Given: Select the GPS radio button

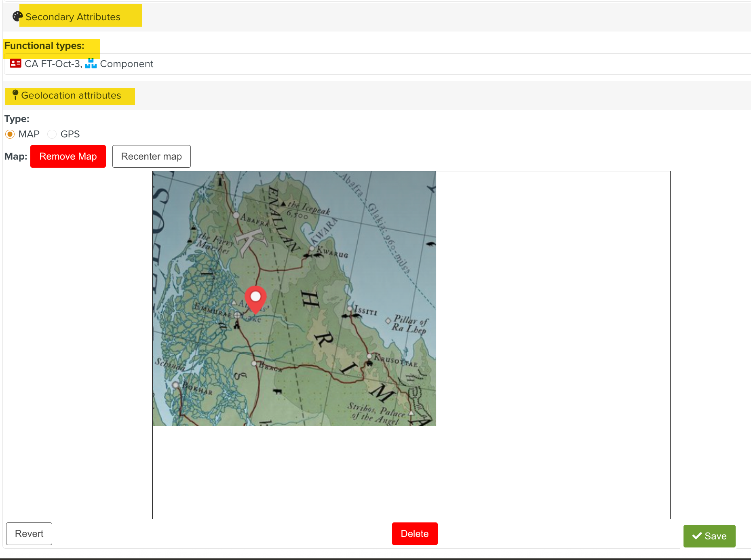Looking at the screenshot, I should [52, 134].
